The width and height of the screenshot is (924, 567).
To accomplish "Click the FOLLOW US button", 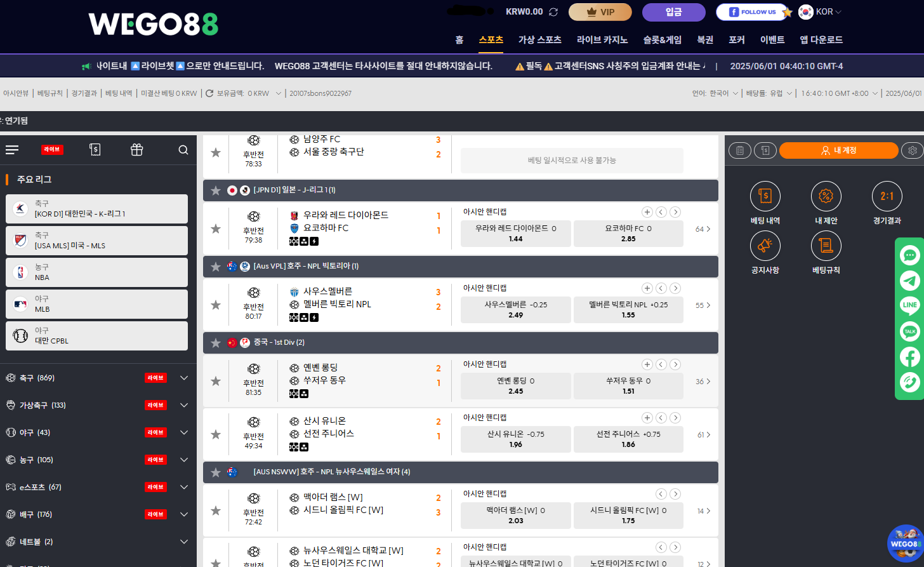I will click(x=753, y=12).
